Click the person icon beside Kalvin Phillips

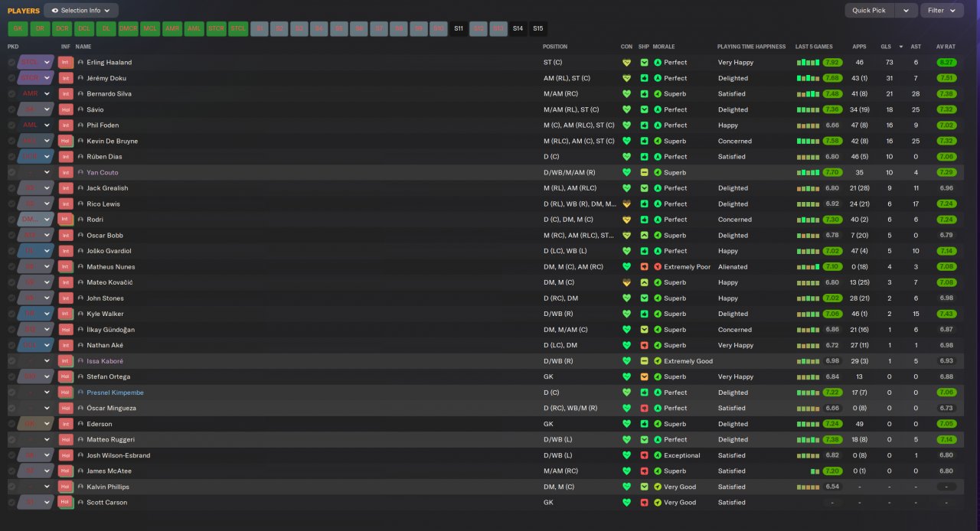[x=80, y=487]
